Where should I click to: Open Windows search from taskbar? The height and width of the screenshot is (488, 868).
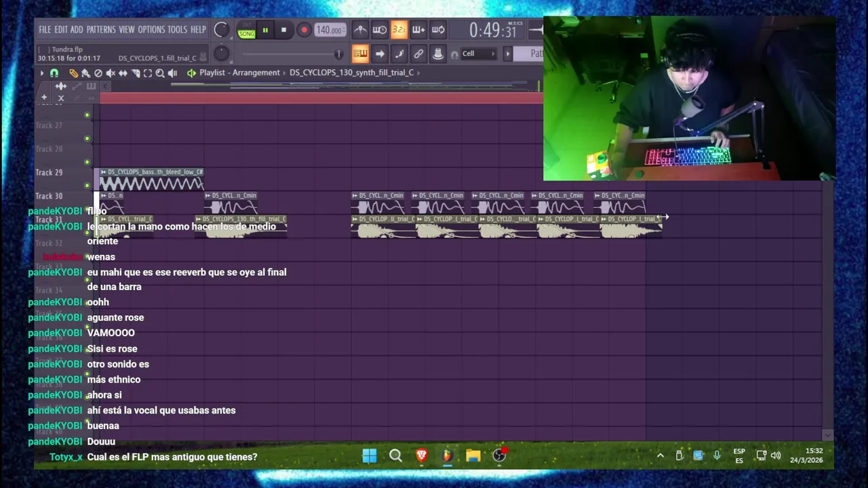pos(395,455)
